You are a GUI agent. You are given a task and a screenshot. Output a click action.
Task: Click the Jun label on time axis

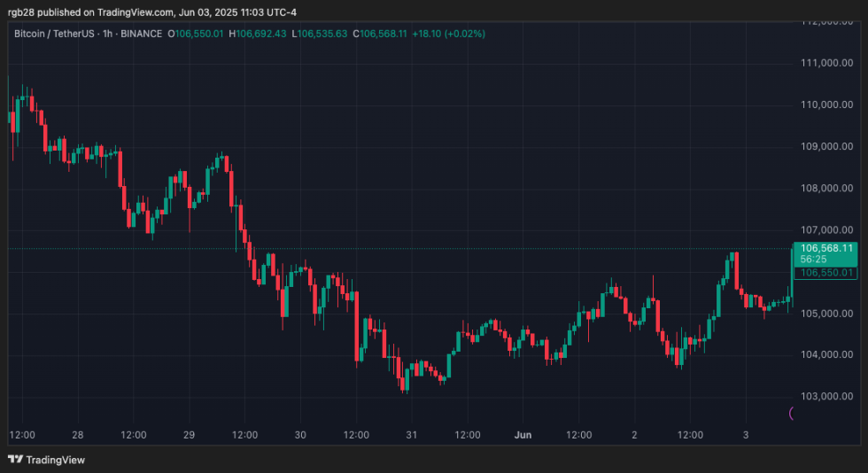523,435
